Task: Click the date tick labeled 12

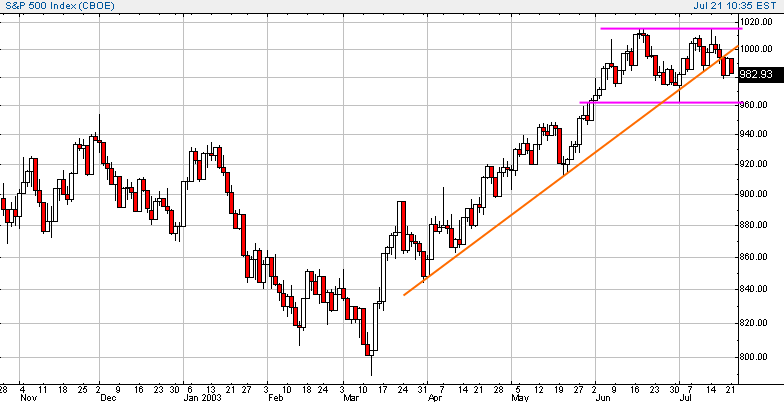Action: tap(538, 390)
